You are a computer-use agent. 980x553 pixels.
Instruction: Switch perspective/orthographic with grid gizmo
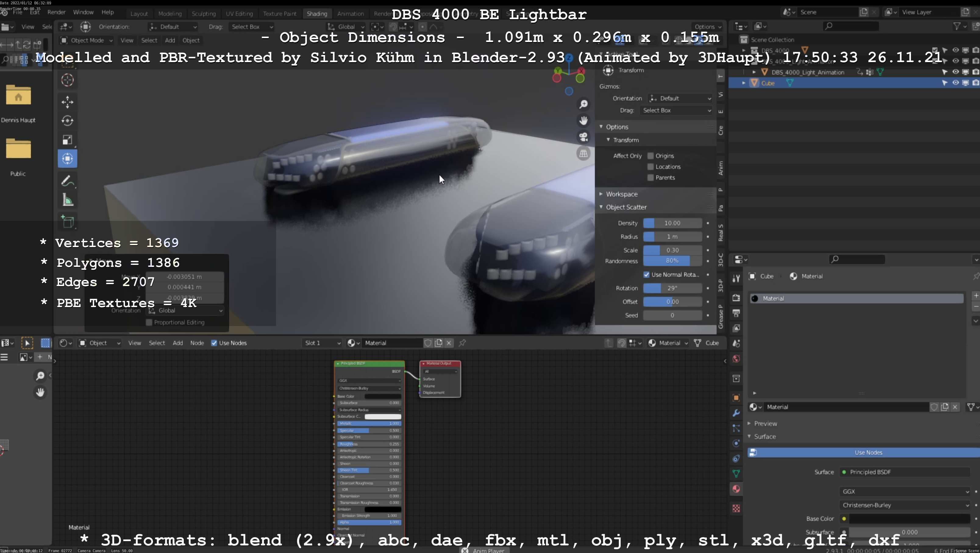click(x=583, y=154)
